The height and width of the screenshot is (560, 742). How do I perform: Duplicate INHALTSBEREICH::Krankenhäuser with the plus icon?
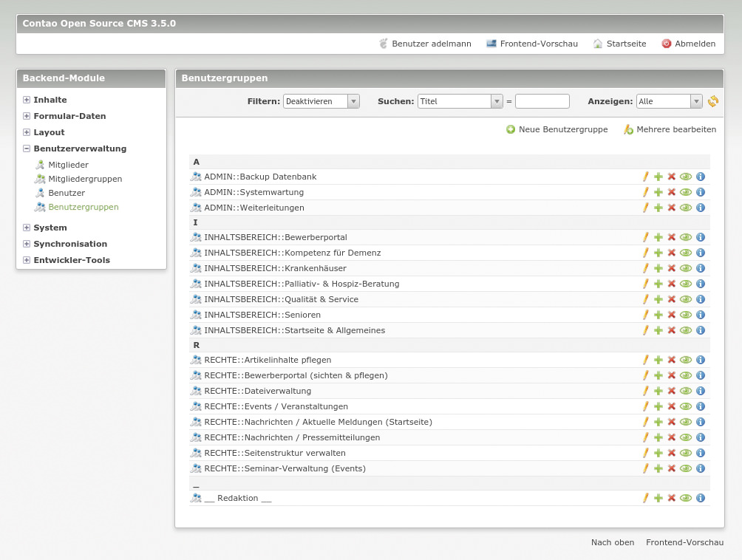[658, 268]
